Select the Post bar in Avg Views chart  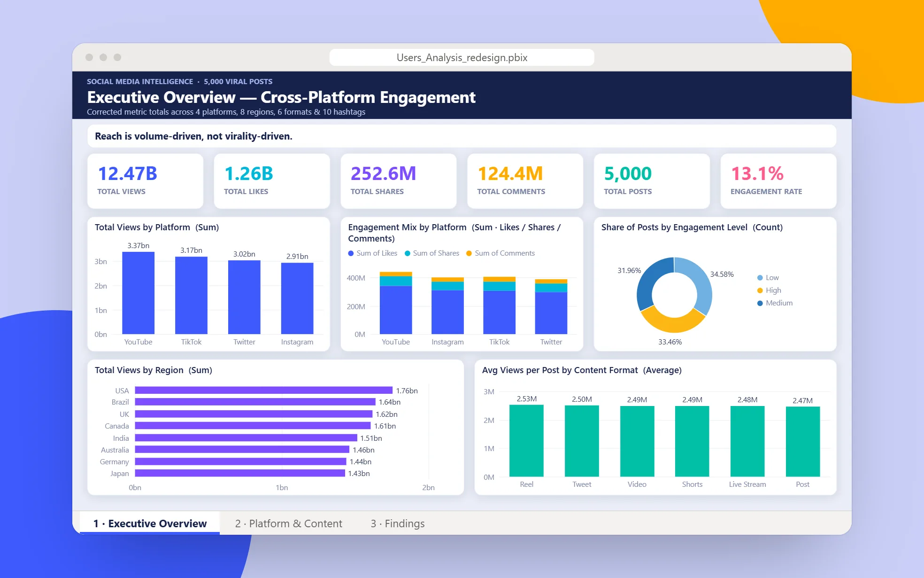point(803,442)
